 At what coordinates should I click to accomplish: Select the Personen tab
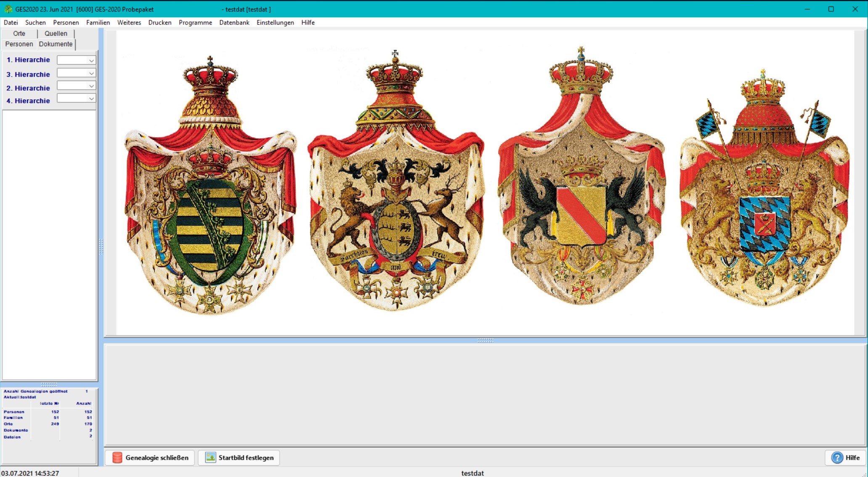coord(19,44)
